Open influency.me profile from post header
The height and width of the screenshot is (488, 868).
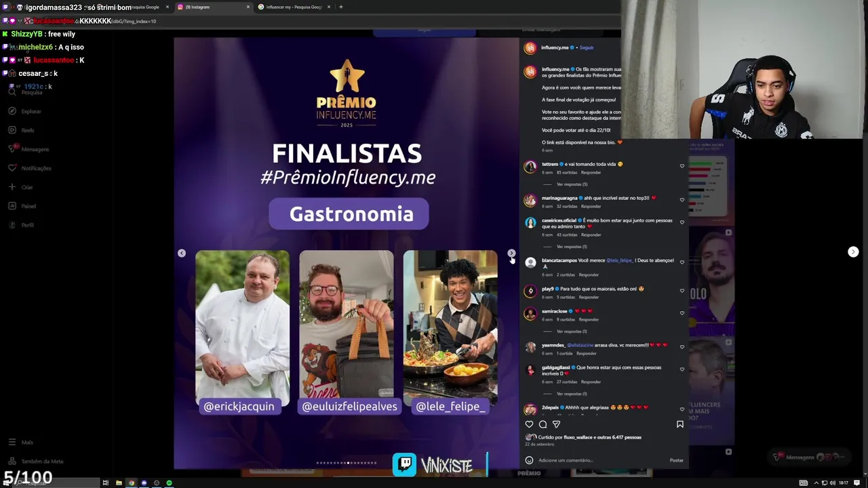pyautogui.click(x=555, y=47)
